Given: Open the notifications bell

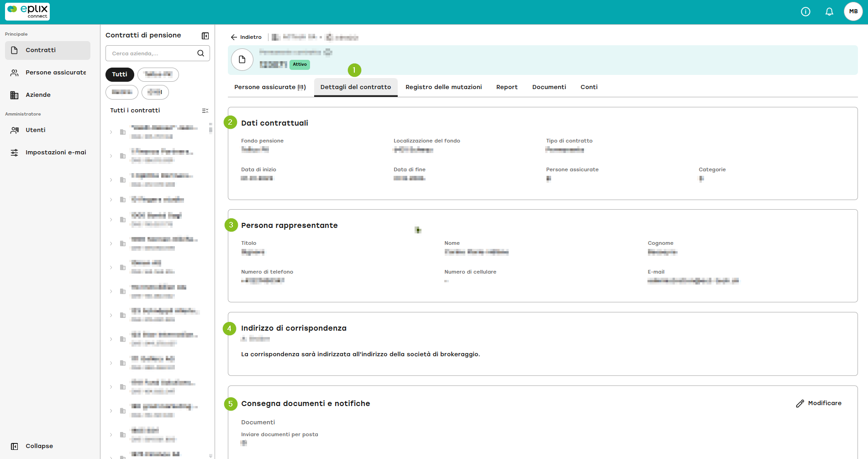Looking at the screenshot, I should (x=829, y=12).
